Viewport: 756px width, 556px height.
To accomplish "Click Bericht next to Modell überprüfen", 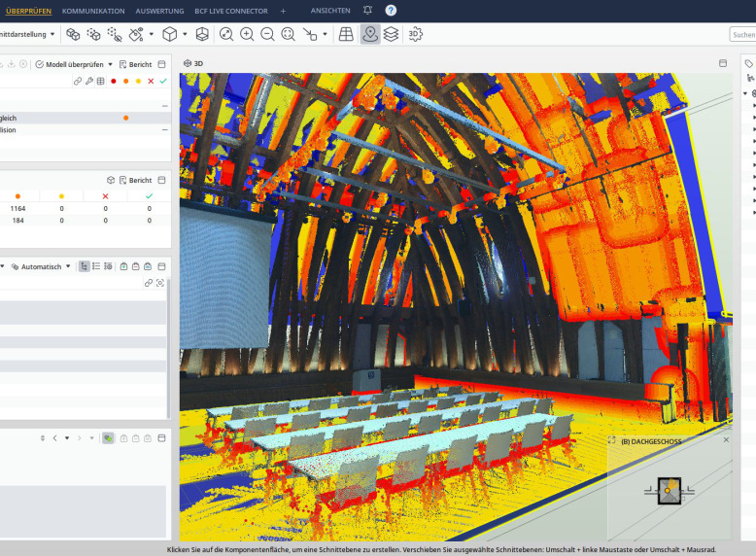I will click(135, 64).
